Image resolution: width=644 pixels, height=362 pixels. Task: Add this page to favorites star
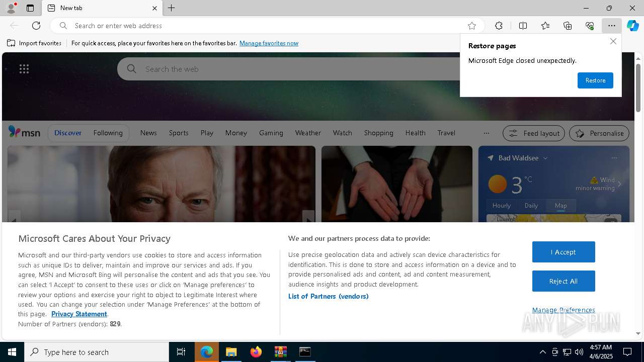pyautogui.click(x=472, y=26)
